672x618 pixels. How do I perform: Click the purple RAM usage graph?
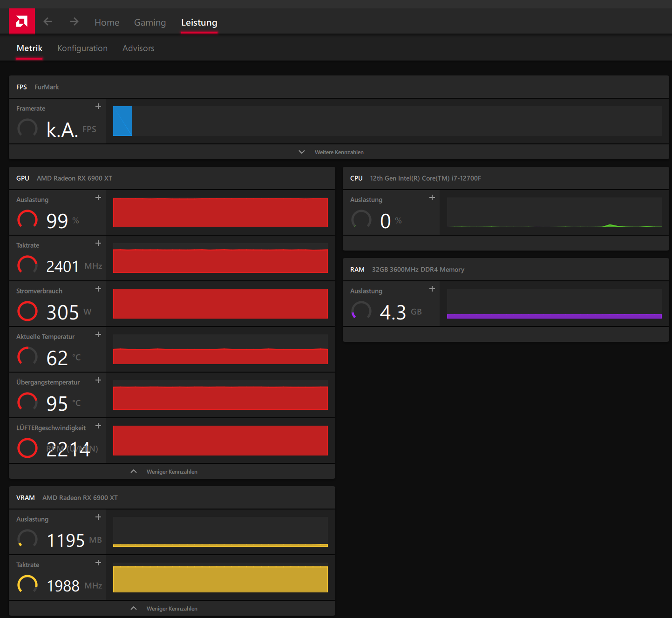[x=554, y=304]
